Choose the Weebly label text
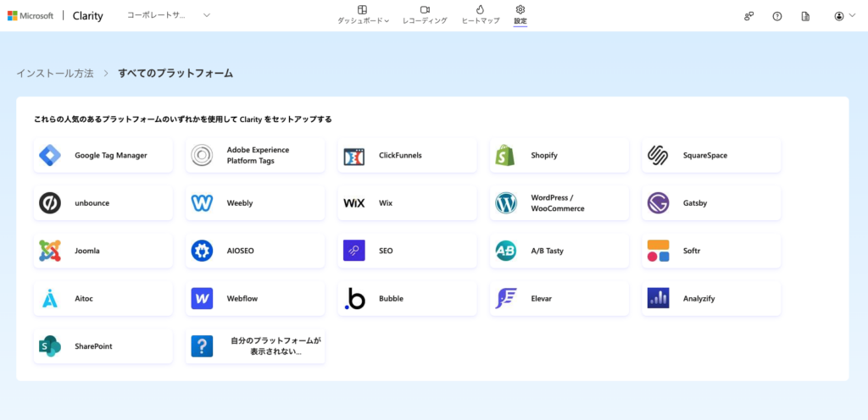The width and height of the screenshot is (868, 420). 240,203
